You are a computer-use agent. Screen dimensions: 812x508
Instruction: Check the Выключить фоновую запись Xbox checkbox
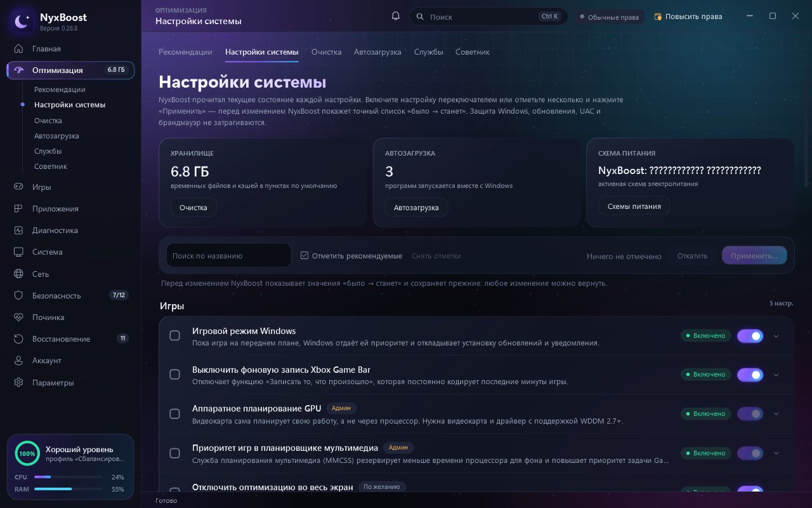click(175, 375)
